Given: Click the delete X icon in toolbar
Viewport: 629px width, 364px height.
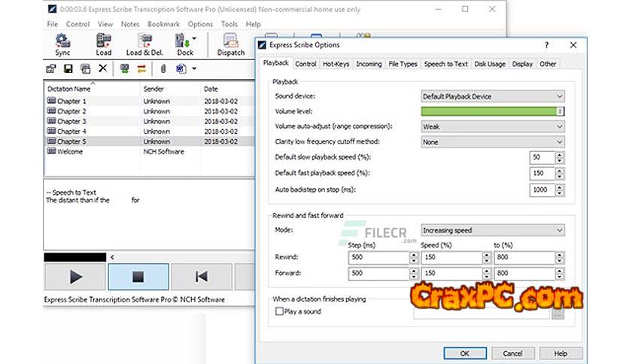Looking at the screenshot, I should 102,68.
